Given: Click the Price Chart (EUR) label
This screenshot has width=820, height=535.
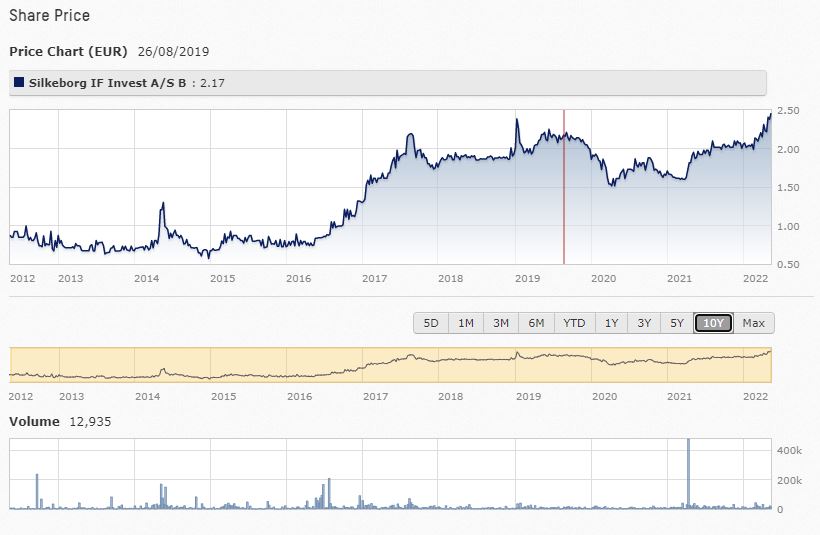Looking at the screenshot, I should (x=68, y=51).
